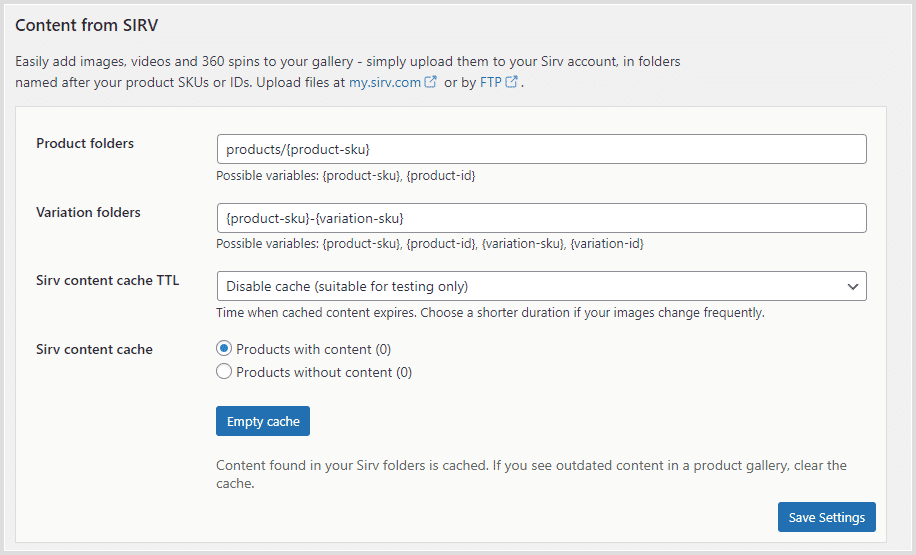This screenshot has height=555, width=916.
Task: Click the Time when cached content expires hint
Action: pyautogui.click(x=490, y=313)
